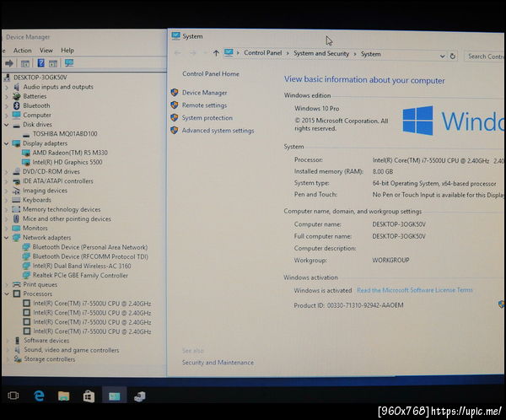This screenshot has width=506, height=420.
Task: Select the TOSHIBA MQ01ABD100 disk drive
Action: click(65, 133)
